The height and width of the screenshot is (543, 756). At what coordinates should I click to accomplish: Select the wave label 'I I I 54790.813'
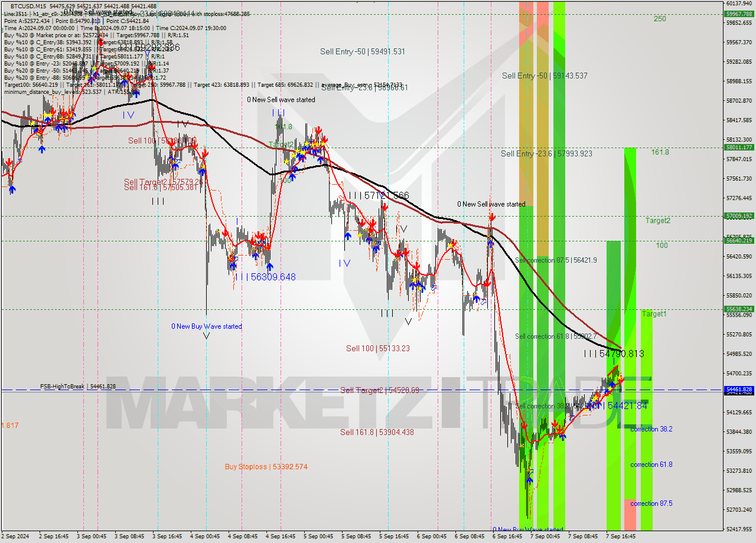[x=614, y=354]
